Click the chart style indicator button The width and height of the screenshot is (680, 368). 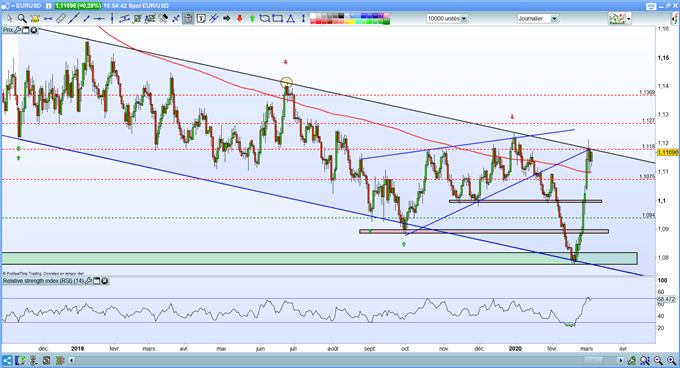pos(616,19)
